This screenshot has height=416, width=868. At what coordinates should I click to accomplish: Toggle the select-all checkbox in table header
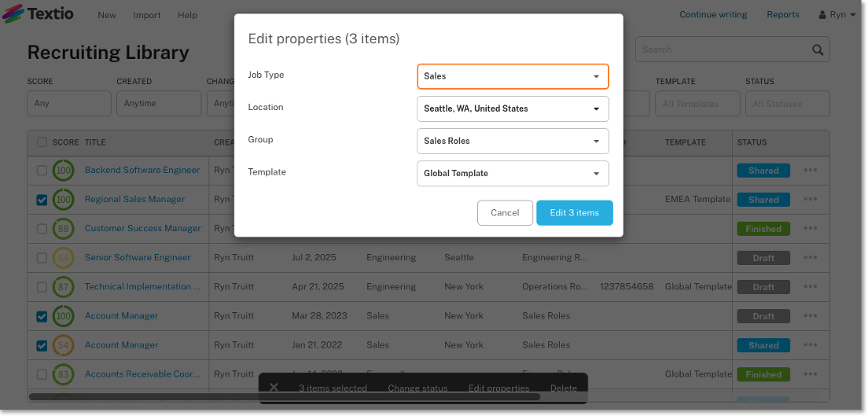click(42, 142)
